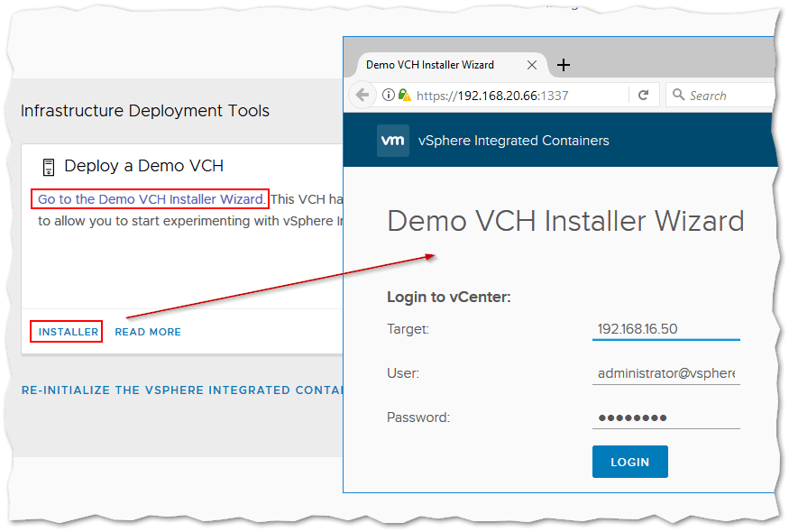
Task: Reload the page with the refresh icon
Action: [643, 95]
